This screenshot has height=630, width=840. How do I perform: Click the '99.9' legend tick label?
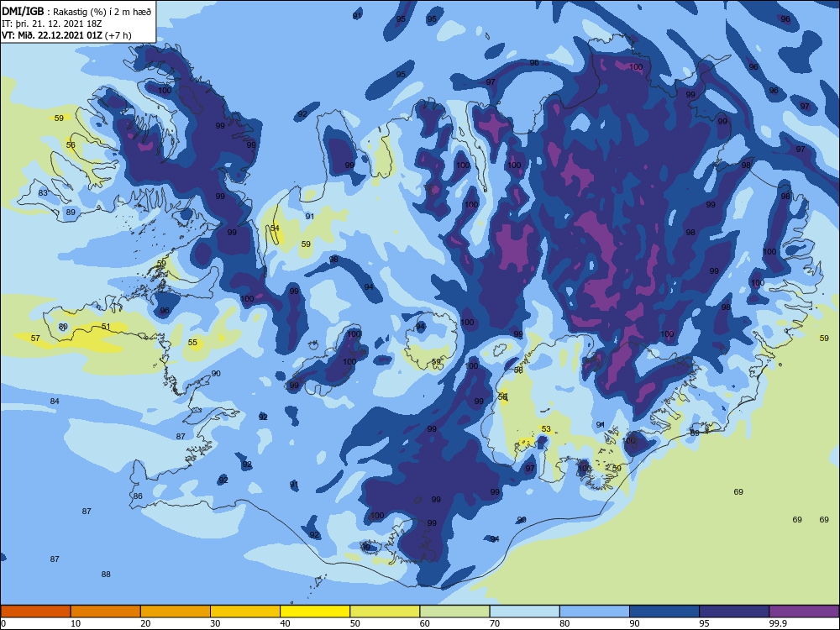(778, 623)
